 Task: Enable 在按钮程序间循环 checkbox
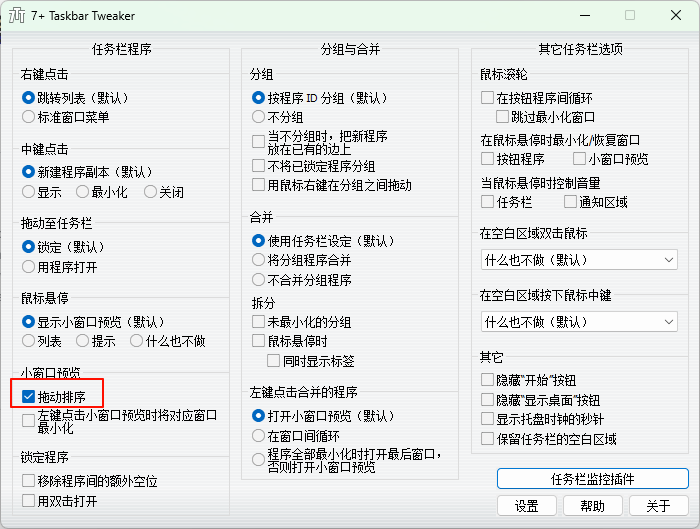488,98
